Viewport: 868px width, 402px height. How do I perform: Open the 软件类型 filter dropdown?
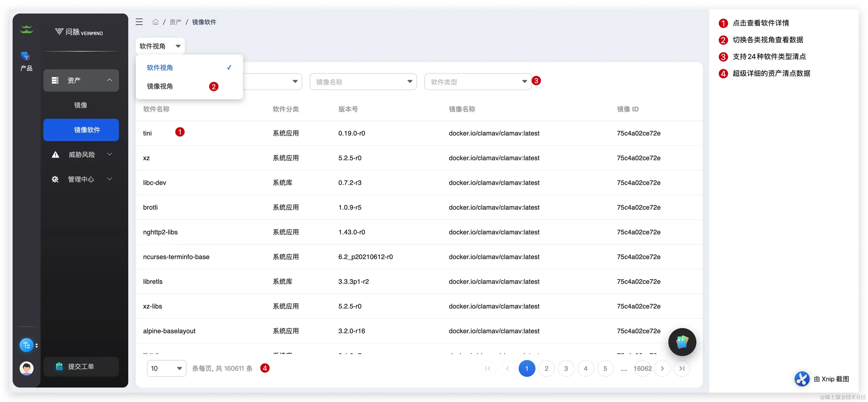point(478,81)
